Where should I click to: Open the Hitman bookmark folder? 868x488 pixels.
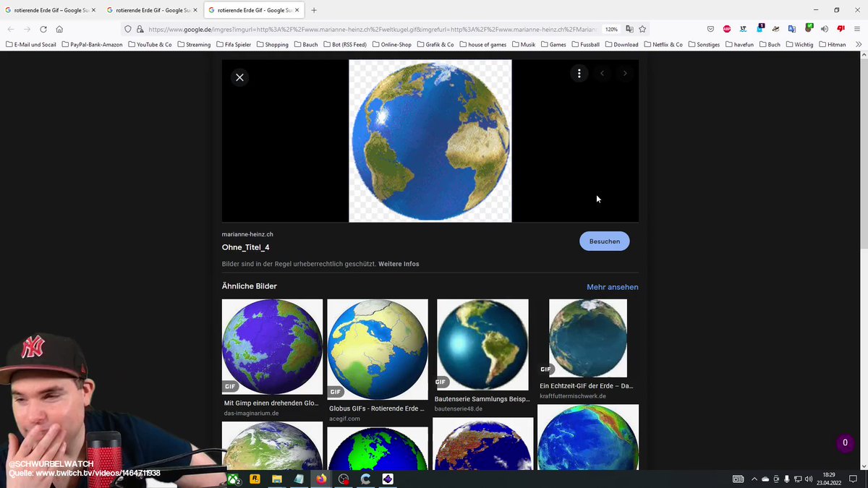831,44
